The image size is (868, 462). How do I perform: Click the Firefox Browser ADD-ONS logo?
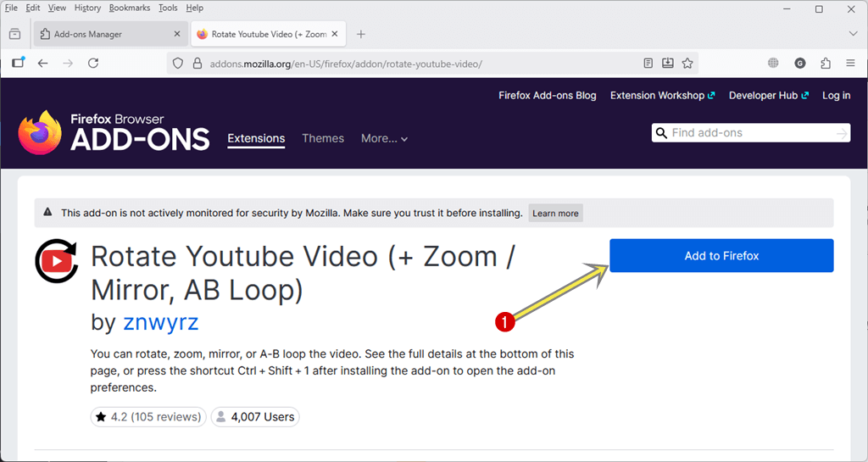(114, 132)
